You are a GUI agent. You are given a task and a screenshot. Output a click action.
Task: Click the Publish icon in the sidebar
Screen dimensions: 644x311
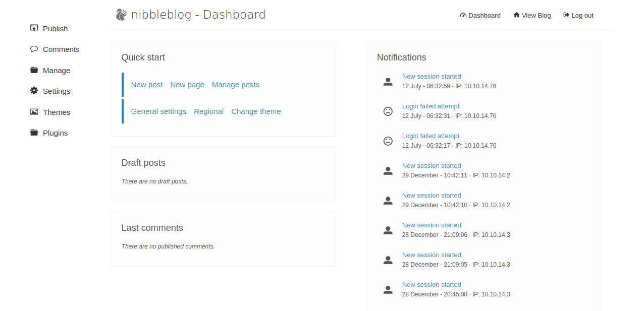tap(34, 28)
